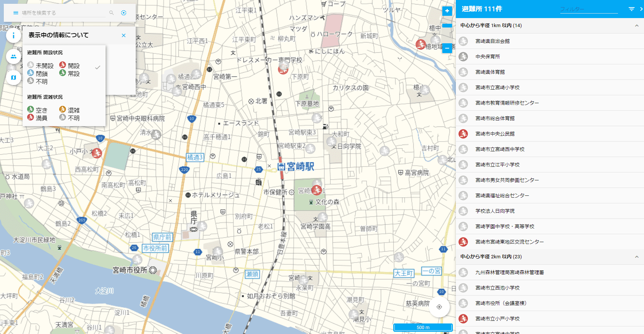Select 宮崎市立小戸小学校 in the list
This screenshot has width=644, height=334.
[x=550, y=319]
